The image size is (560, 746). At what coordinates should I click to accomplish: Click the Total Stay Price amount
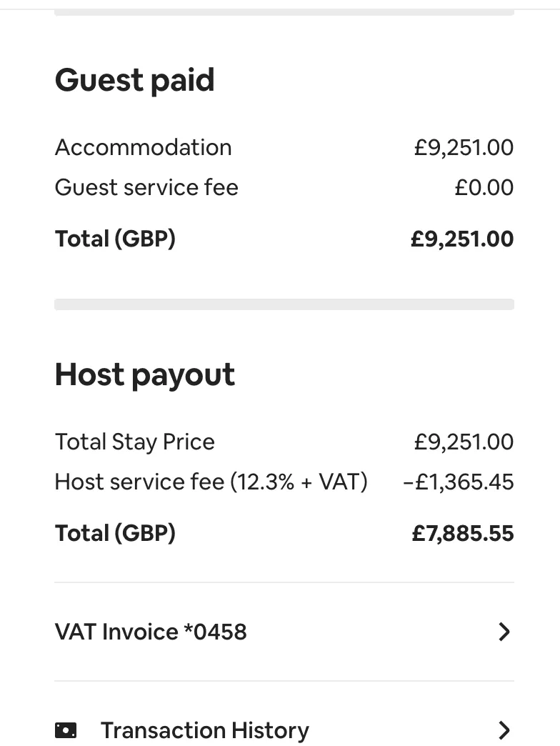click(x=464, y=442)
